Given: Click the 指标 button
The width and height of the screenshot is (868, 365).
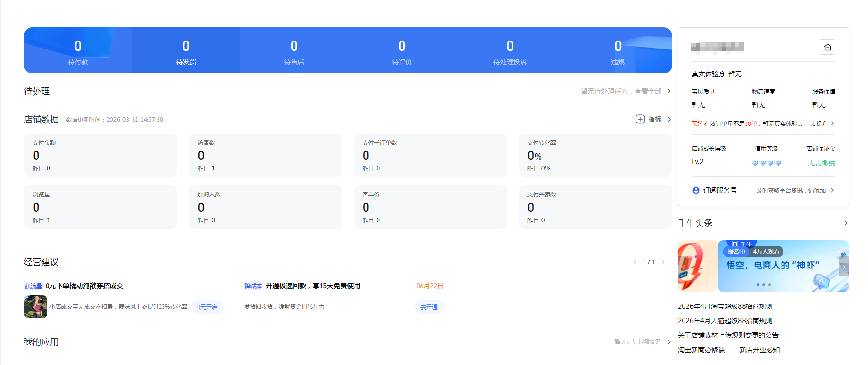Looking at the screenshot, I should [654, 119].
